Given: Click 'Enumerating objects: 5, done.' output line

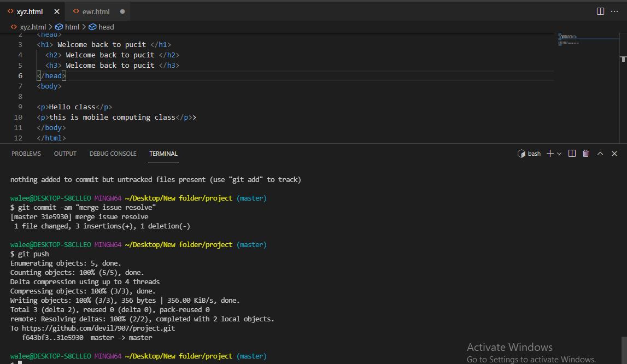Looking at the screenshot, I should click(x=66, y=263).
